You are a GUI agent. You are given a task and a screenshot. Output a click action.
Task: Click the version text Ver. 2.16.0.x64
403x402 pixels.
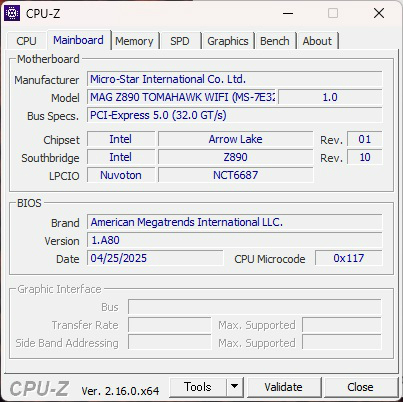(x=120, y=391)
